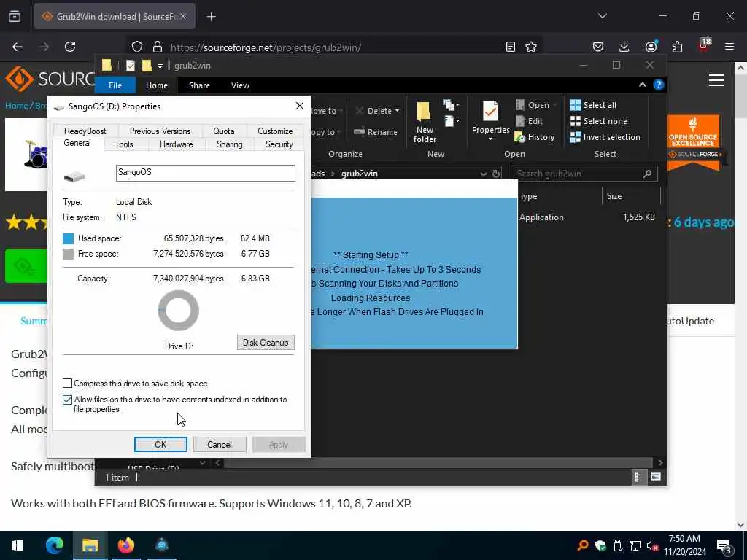The height and width of the screenshot is (560, 747).
Task: Switch Explorer to large icons view
Action: tap(656, 477)
